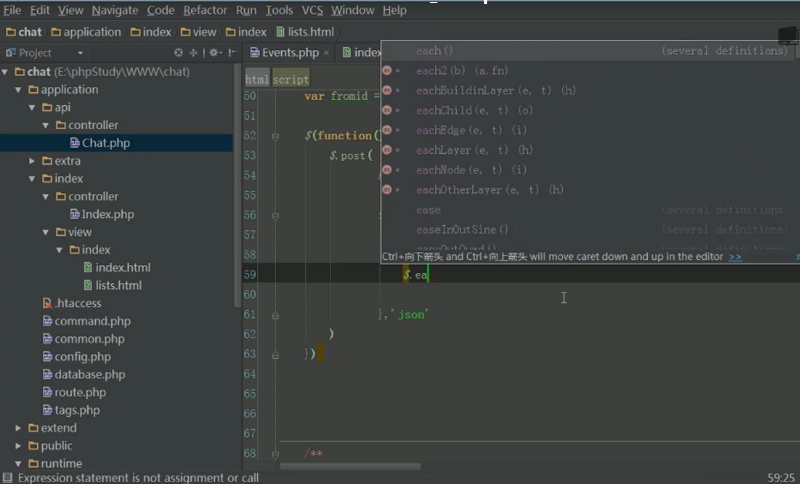Click the database.php file icon
Screen dimensions: 800x484
47,374
